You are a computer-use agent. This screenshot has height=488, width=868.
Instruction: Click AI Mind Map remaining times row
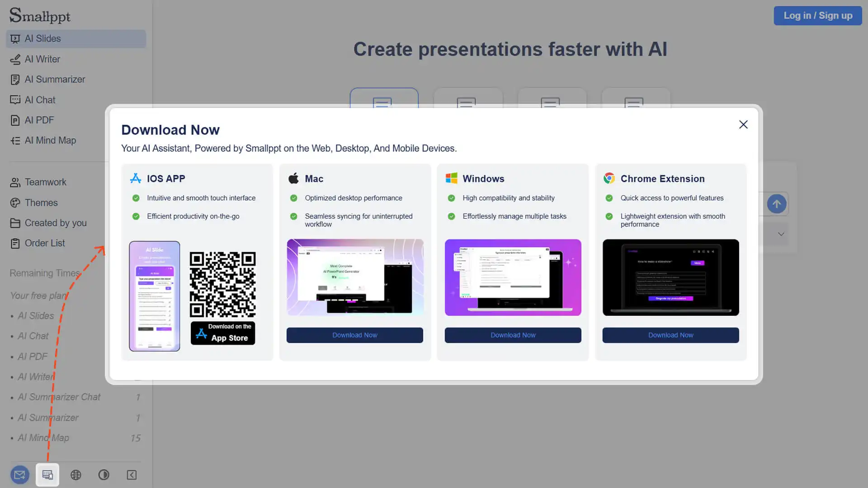[x=75, y=438]
